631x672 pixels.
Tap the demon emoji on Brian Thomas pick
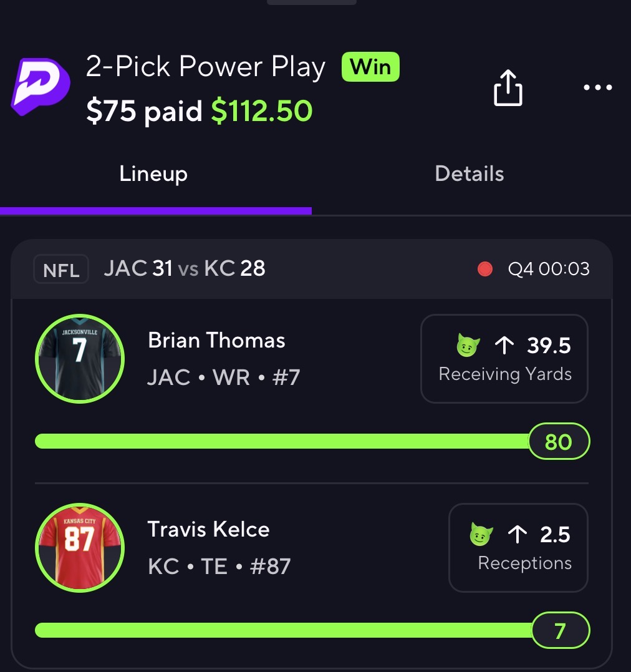click(x=468, y=346)
